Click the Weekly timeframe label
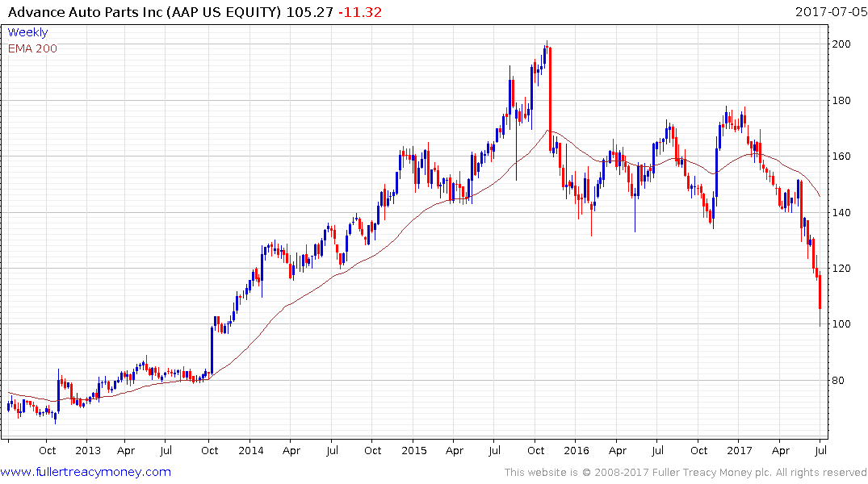 click(x=27, y=32)
